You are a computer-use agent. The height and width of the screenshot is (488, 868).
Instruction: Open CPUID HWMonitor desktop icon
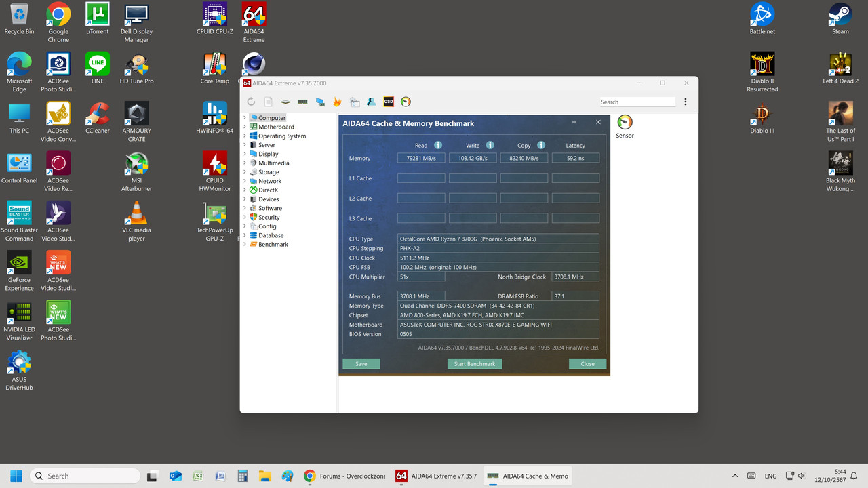click(215, 172)
